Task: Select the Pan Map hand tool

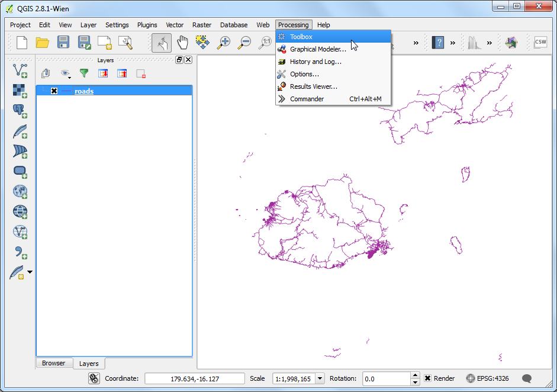Action: [183, 43]
